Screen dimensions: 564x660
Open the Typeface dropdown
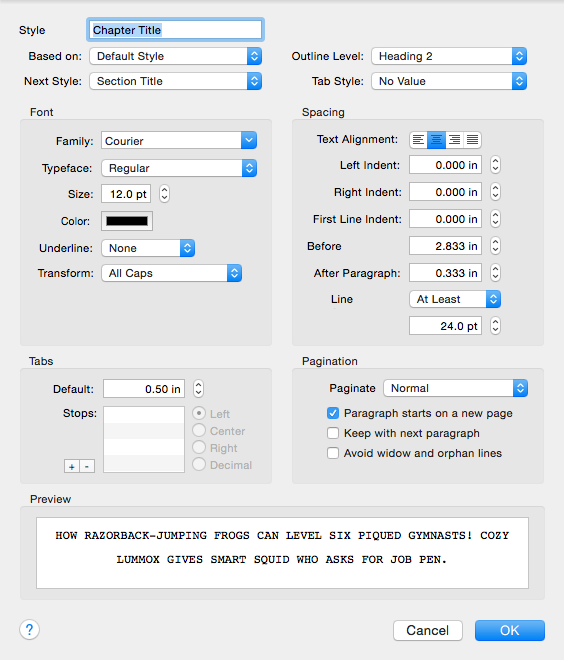click(x=179, y=168)
